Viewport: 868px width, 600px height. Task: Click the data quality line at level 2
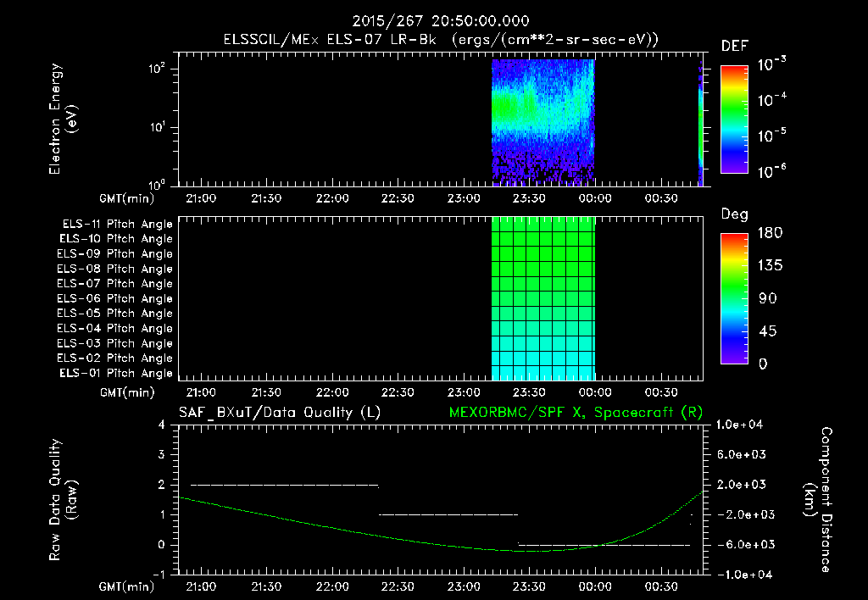click(285, 486)
